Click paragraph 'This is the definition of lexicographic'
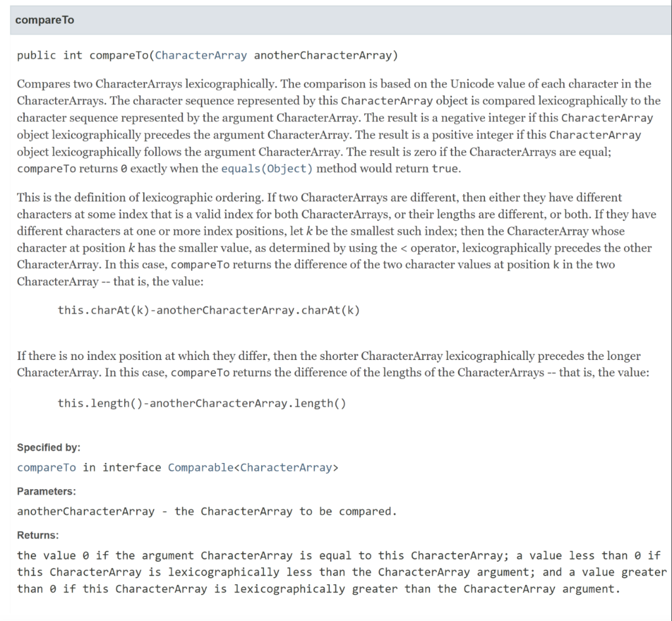Screen dimensions: 672x621 (337, 239)
